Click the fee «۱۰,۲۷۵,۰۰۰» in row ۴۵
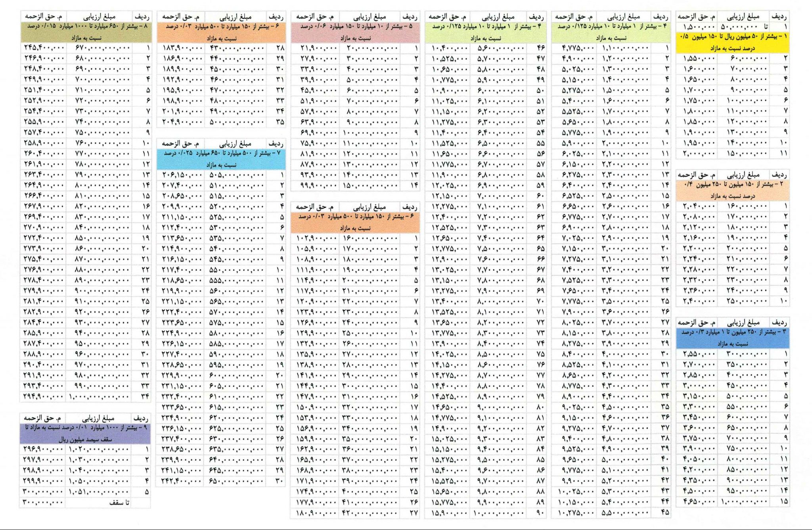This screenshot has height=530, width=812. pyautogui.click(x=576, y=513)
